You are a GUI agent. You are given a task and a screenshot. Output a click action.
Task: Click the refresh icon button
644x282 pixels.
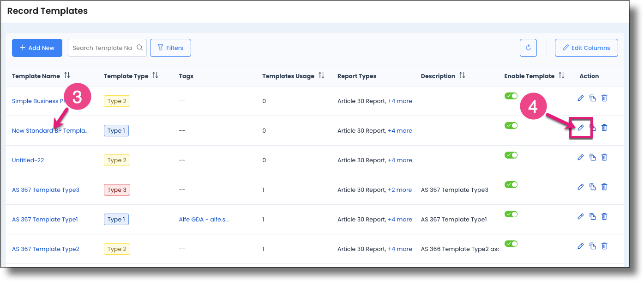528,48
